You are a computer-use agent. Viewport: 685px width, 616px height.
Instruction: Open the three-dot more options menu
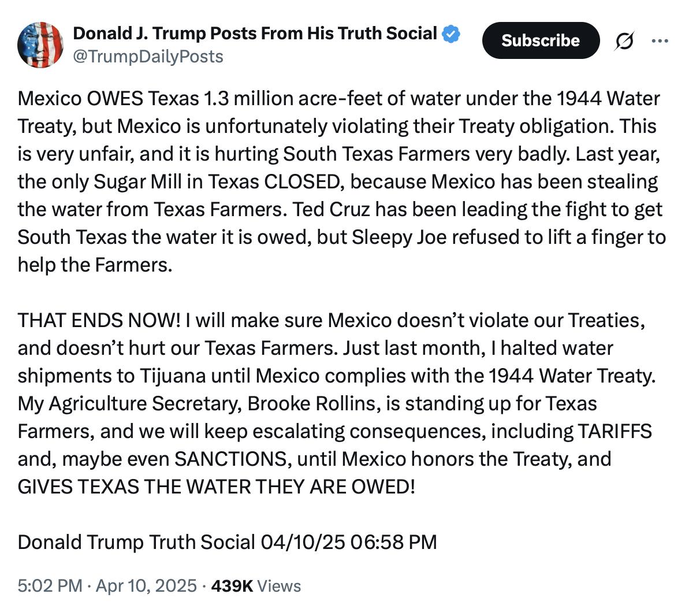click(660, 41)
